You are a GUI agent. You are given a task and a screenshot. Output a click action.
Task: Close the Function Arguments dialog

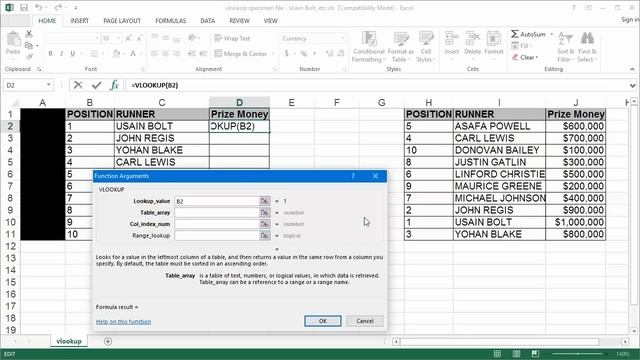(376, 176)
